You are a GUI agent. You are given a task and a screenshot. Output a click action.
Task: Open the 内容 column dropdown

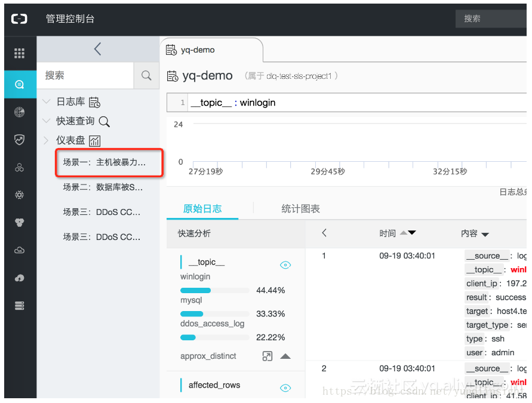(485, 235)
